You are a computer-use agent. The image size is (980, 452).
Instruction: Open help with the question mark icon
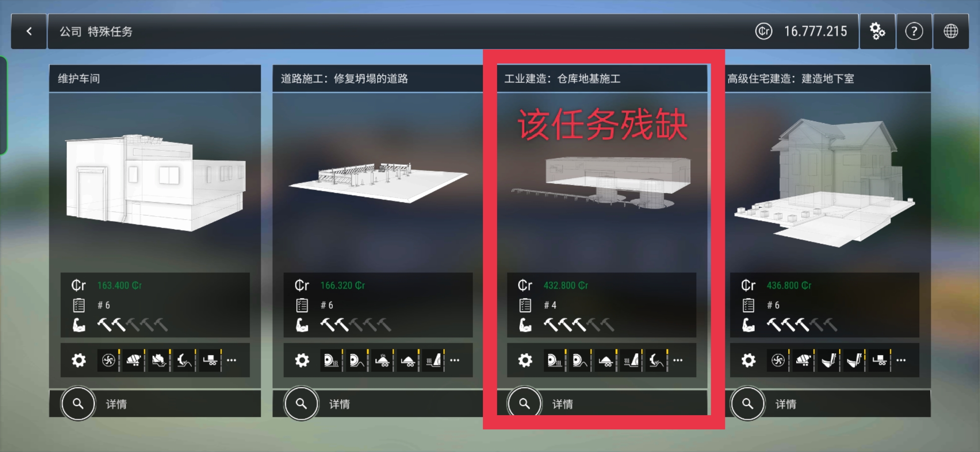[x=914, y=31]
